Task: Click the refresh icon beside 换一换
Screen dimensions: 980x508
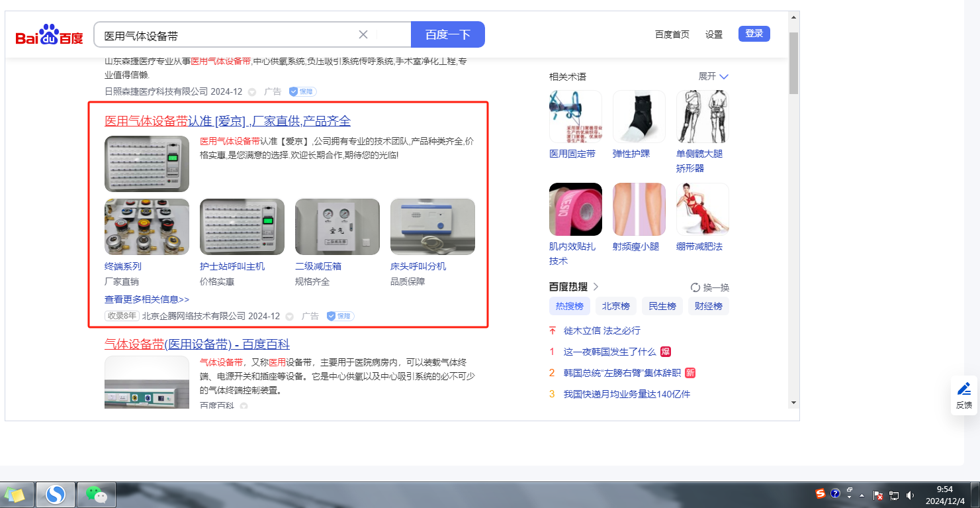Action: point(695,287)
